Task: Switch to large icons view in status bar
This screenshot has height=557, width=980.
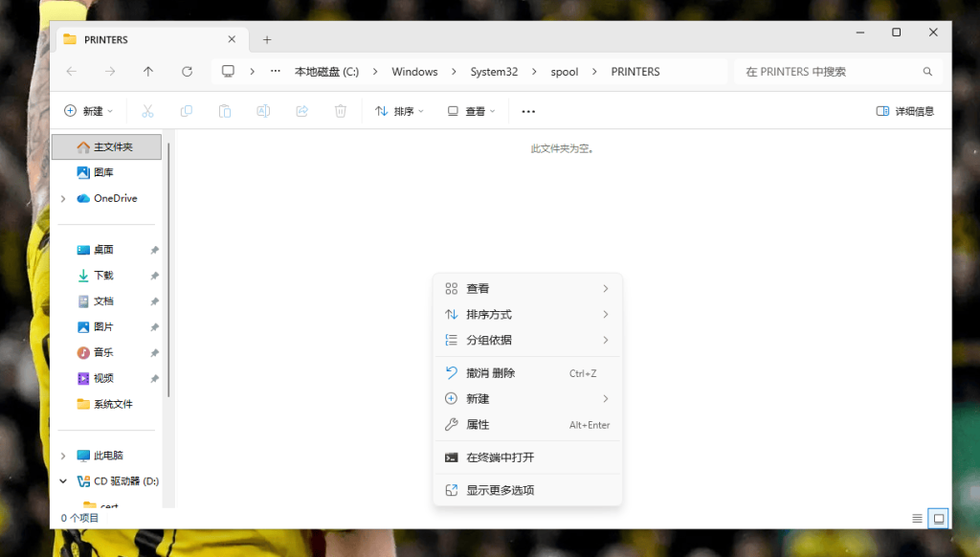Action: (938, 519)
